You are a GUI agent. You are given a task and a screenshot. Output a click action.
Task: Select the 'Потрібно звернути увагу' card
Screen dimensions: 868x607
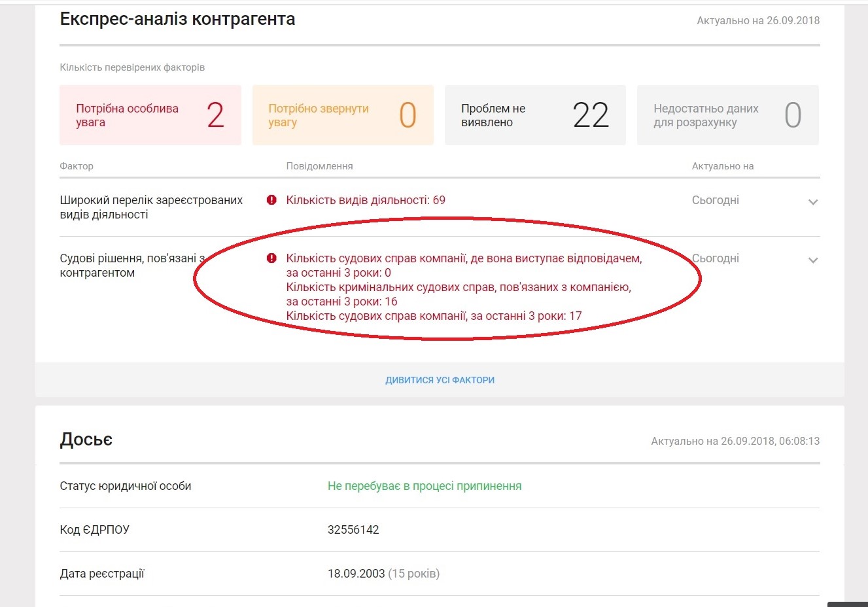[x=343, y=115]
